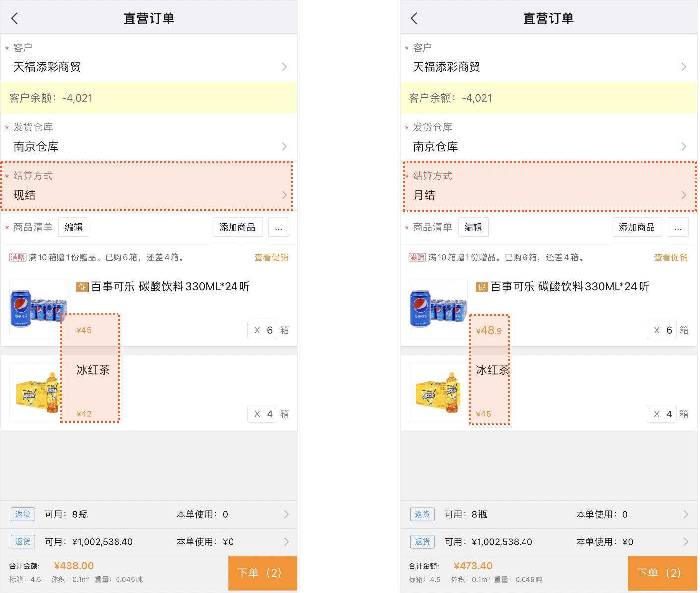Click 满赠 promo tag on left screen
This screenshot has height=593, width=700.
click(18, 257)
